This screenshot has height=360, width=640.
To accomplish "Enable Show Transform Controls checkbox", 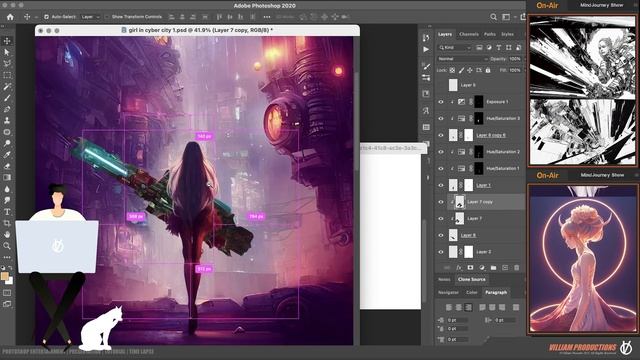I will (107, 17).
